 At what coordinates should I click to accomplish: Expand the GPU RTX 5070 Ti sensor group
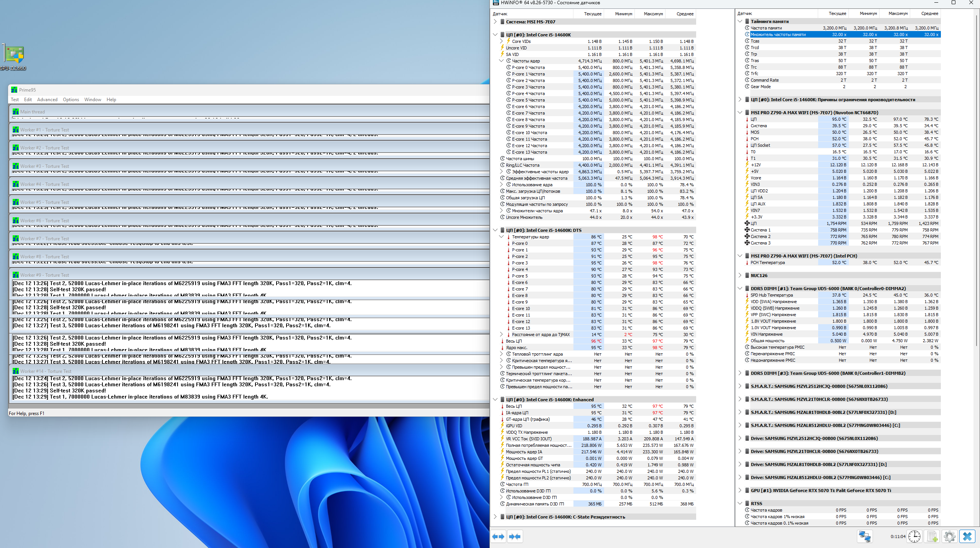740,490
